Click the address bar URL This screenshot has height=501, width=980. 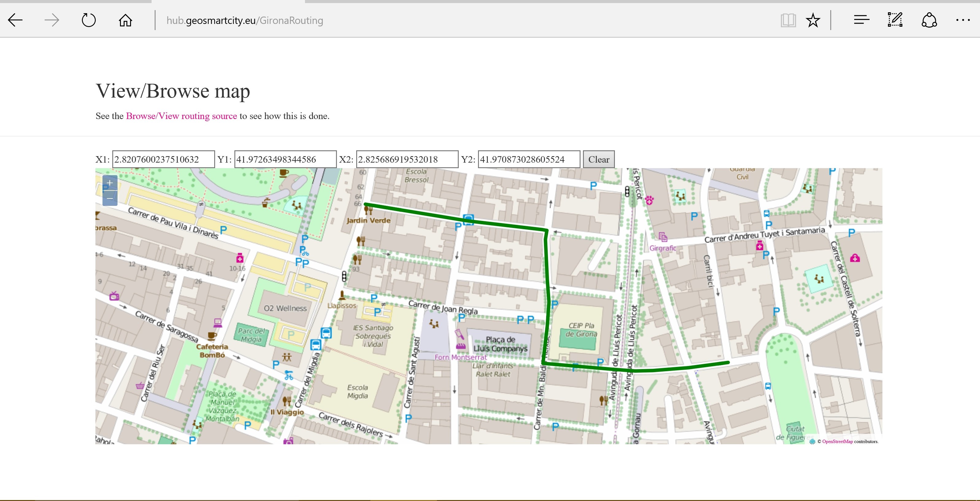tap(245, 21)
